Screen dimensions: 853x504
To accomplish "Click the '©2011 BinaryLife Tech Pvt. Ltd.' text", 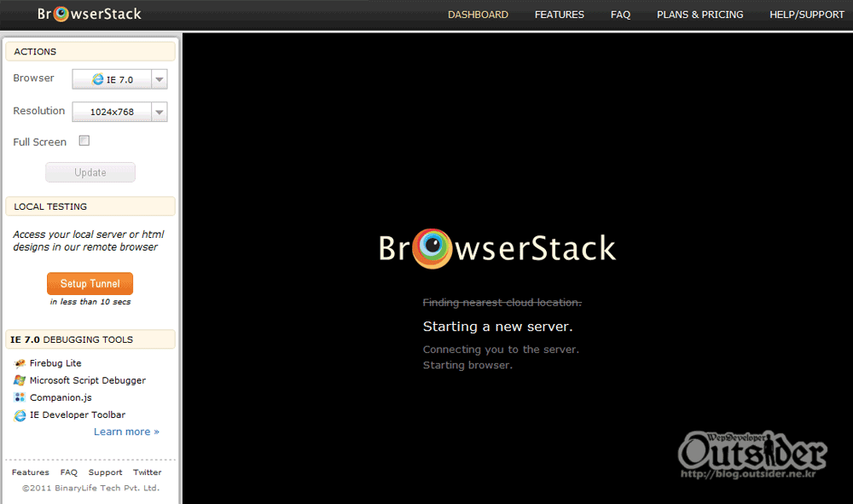I will click(91, 489).
